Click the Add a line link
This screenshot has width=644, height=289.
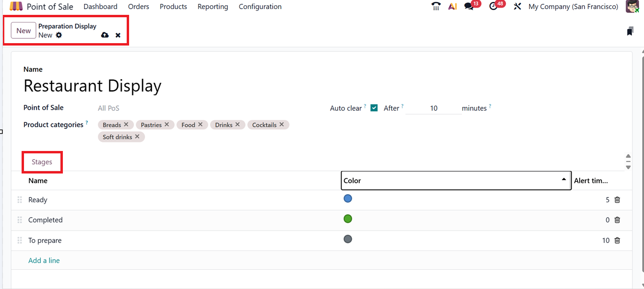[44, 260]
